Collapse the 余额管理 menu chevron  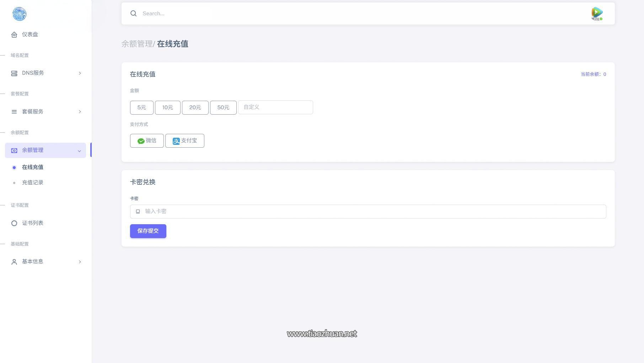(79, 151)
